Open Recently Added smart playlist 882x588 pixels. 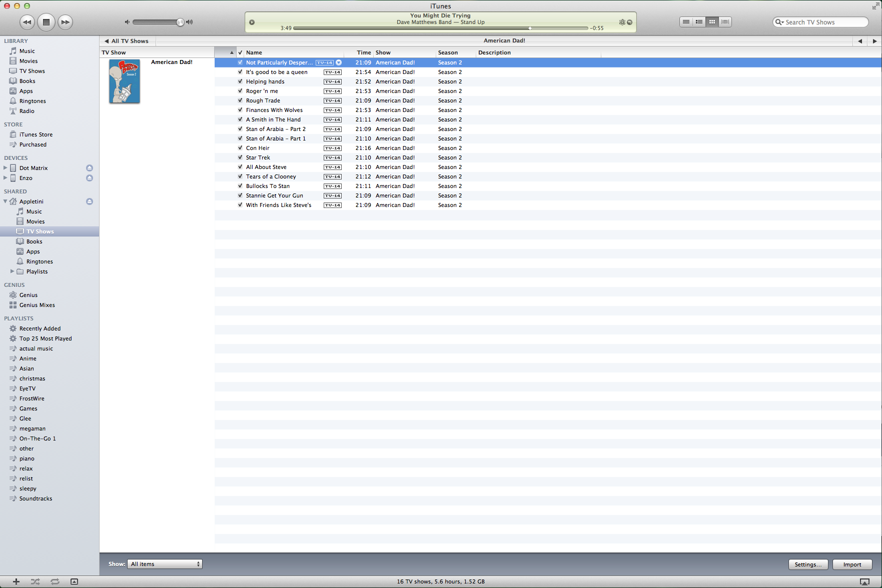[x=40, y=328]
